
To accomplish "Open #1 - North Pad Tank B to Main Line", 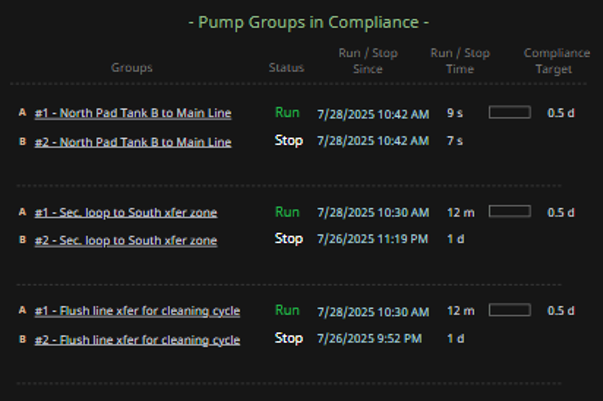I will [x=133, y=113].
